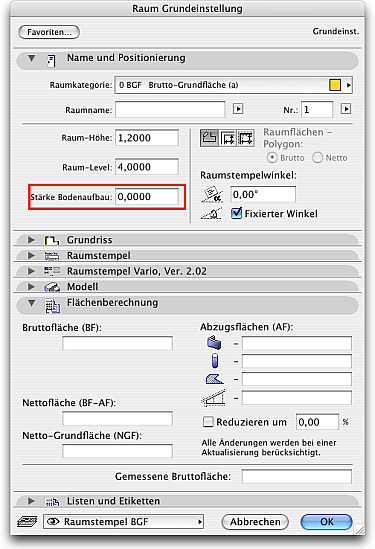Click the Gemessene Bruttofläche field
The image size is (375, 549).
[x=297, y=477]
